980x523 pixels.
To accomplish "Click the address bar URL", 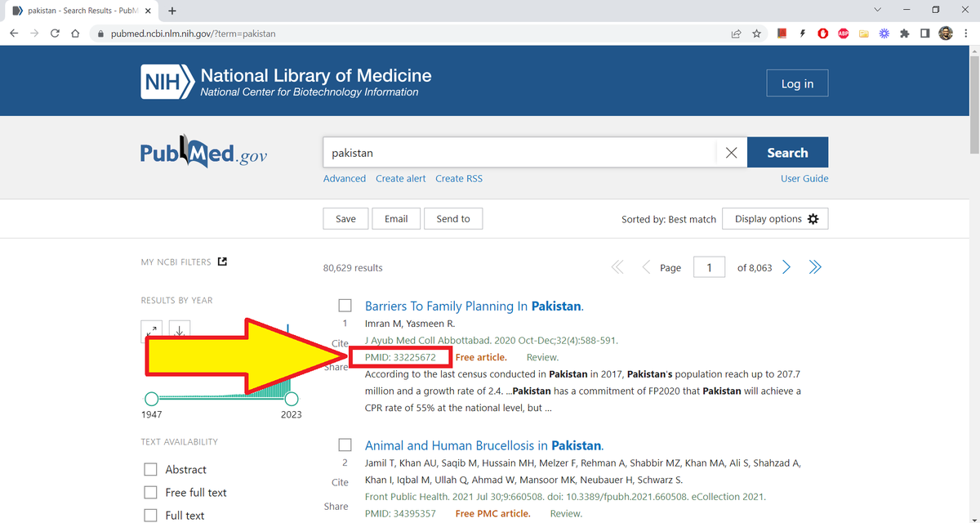I will coord(193,34).
